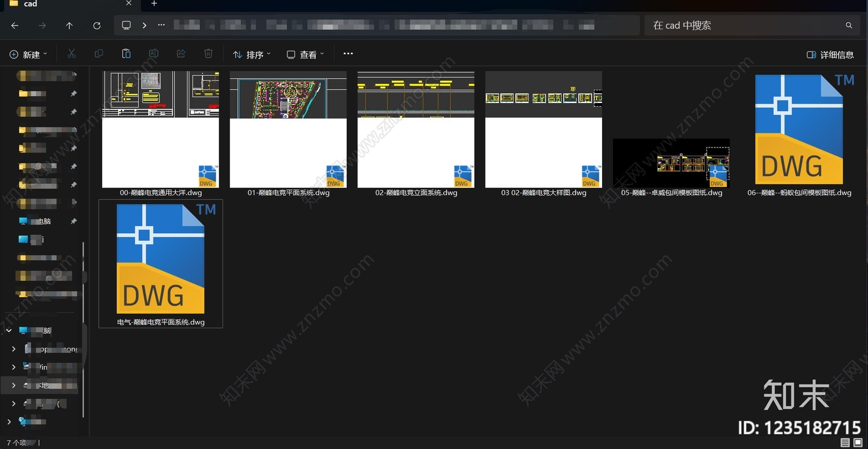Select file 02-巅峰电竞立面系统.dwg
This screenshot has height=449, width=868.
click(416, 134)
